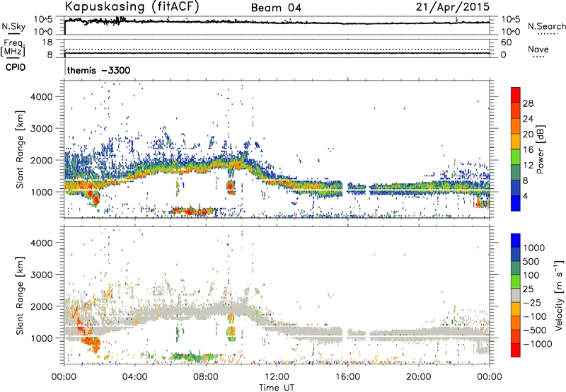Click the 12:00 time tick label
Screen dimensions: 566x392
277,377
